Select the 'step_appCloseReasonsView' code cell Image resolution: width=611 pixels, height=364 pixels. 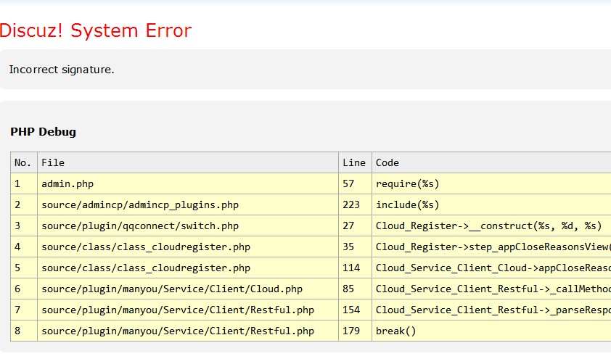point(491,247)
